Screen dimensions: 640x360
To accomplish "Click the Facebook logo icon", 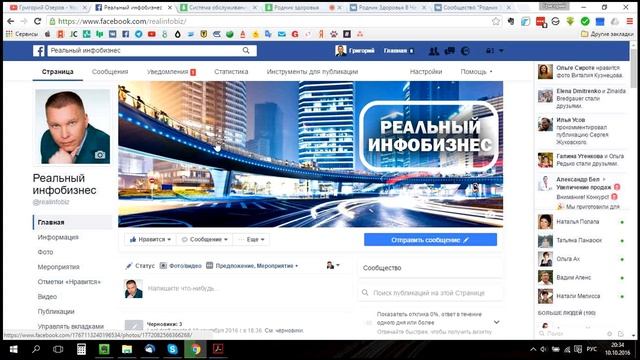I will [x=39, y=51].
